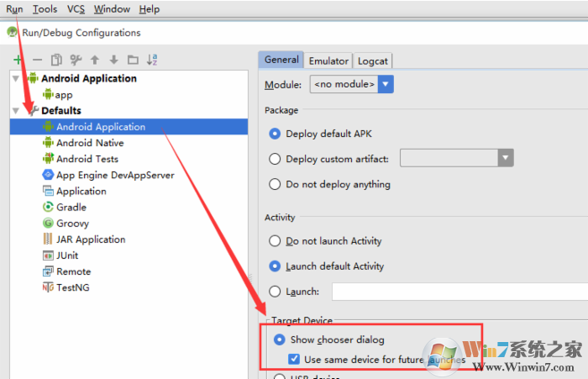
Task: Select the Remote default row
Action: [x=129, y=271]
